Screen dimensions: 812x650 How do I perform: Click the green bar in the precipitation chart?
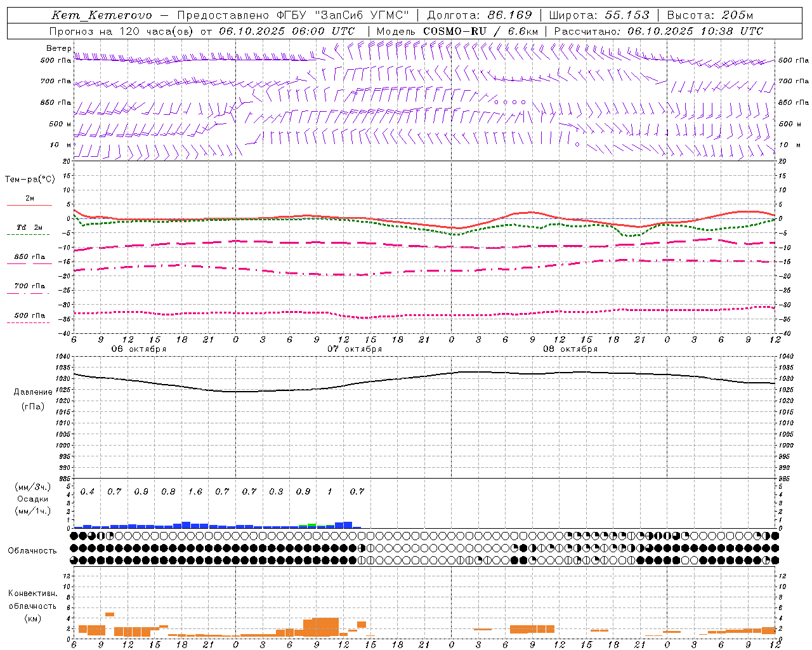coord(312,525)
